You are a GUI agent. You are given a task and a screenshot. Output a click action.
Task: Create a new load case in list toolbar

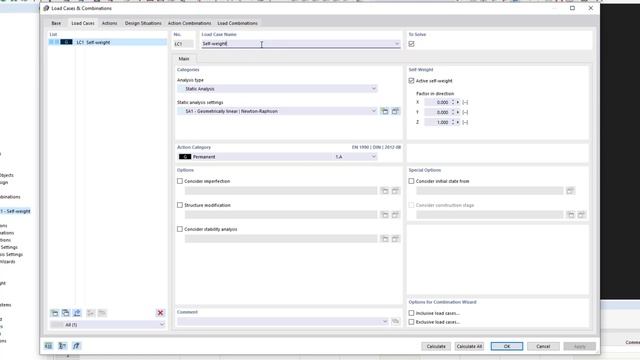pyautogui.click(x=54, y=313)
